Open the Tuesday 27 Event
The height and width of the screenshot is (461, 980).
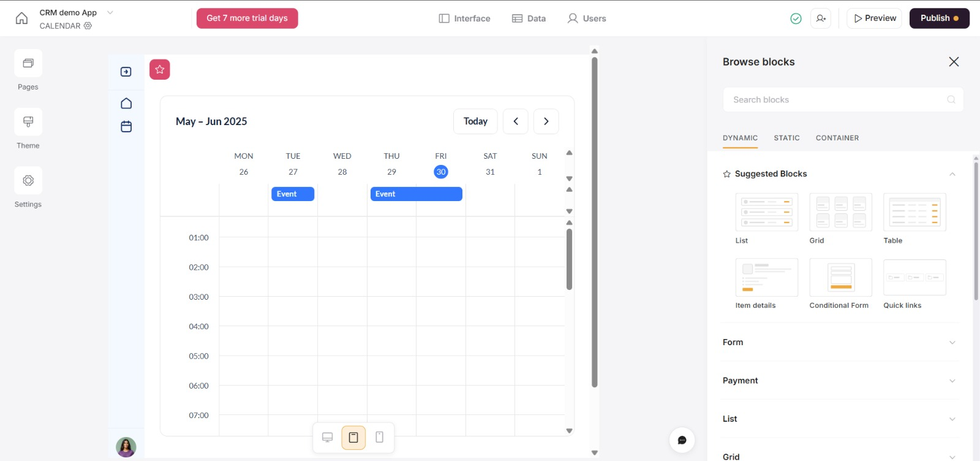point(293,194)
